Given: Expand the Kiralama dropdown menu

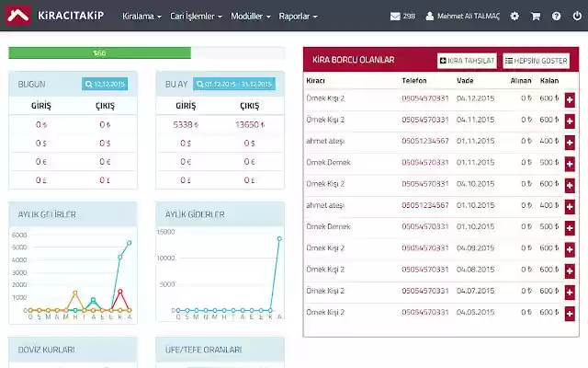Looking at the screenshot, I should pyautogui.click(x=141, y=17).
